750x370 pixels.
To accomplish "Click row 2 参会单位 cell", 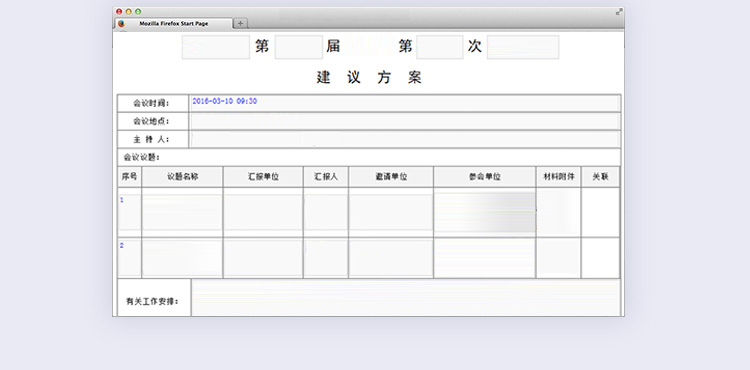I will 485,258.
